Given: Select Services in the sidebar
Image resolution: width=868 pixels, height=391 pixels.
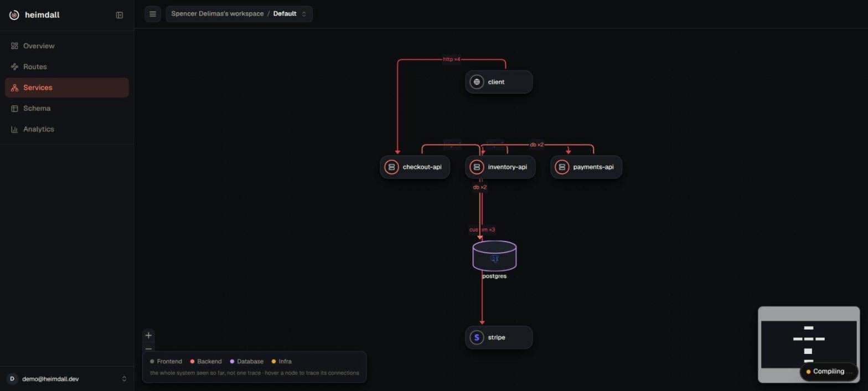Looking at the screenshot, I should [67, 88].
